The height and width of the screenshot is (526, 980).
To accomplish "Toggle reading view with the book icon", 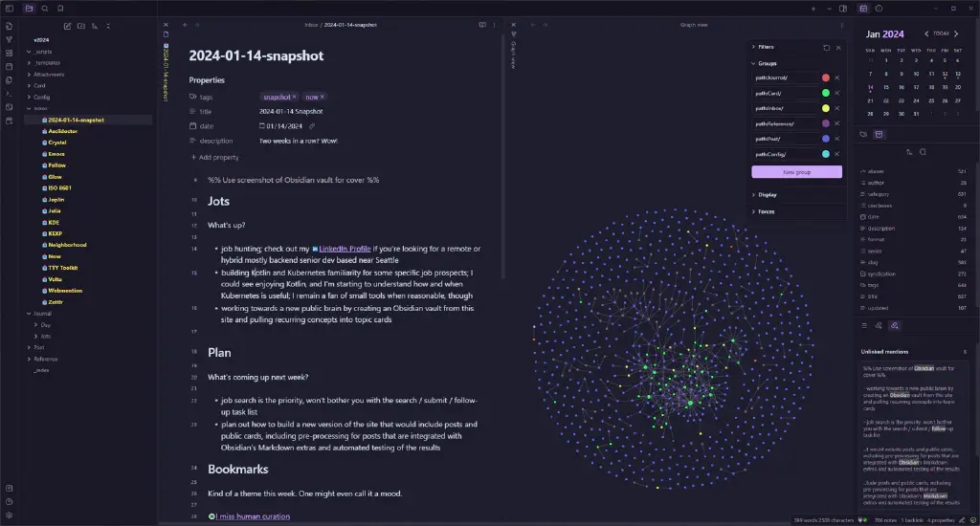I will (x=482, y=25).
